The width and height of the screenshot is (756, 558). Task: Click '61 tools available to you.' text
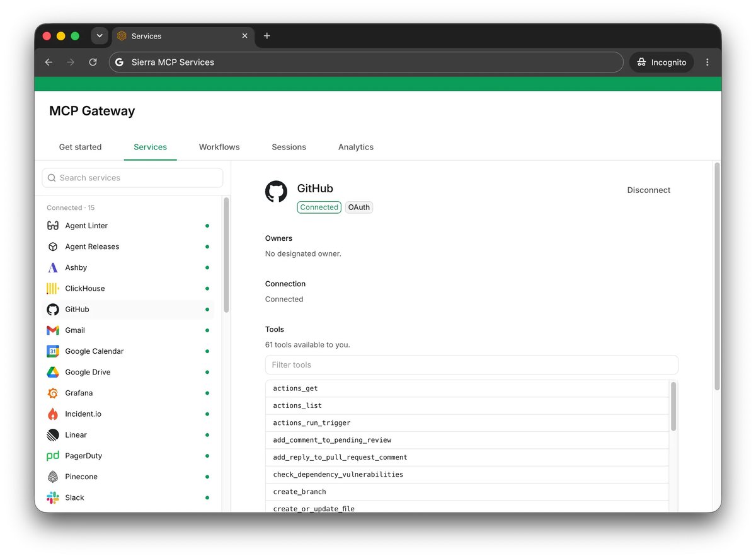pyautogui.click(x=307, y=345)
